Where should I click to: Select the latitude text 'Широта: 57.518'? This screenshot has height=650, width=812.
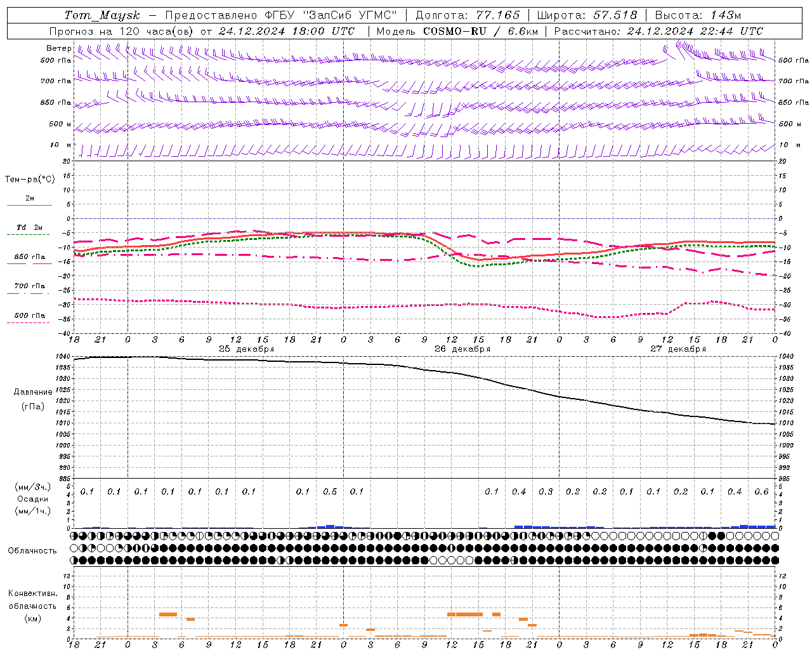(587, 15)
